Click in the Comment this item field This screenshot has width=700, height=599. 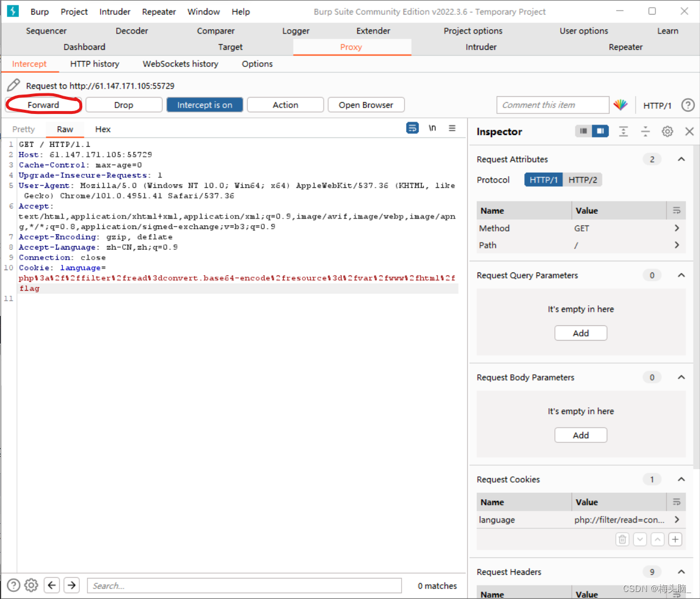pos(552,105)
